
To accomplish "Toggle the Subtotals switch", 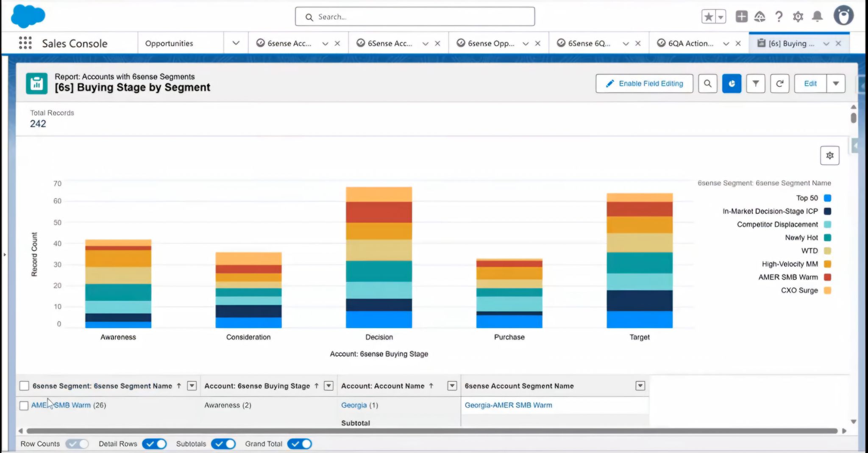I will click(x=223, y=444).
